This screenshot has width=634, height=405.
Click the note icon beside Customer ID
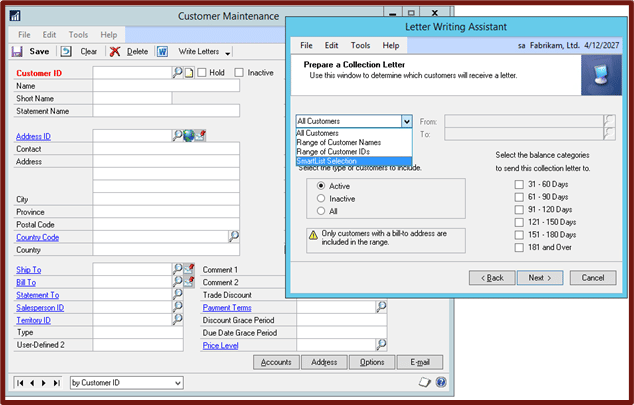point(190,73)
